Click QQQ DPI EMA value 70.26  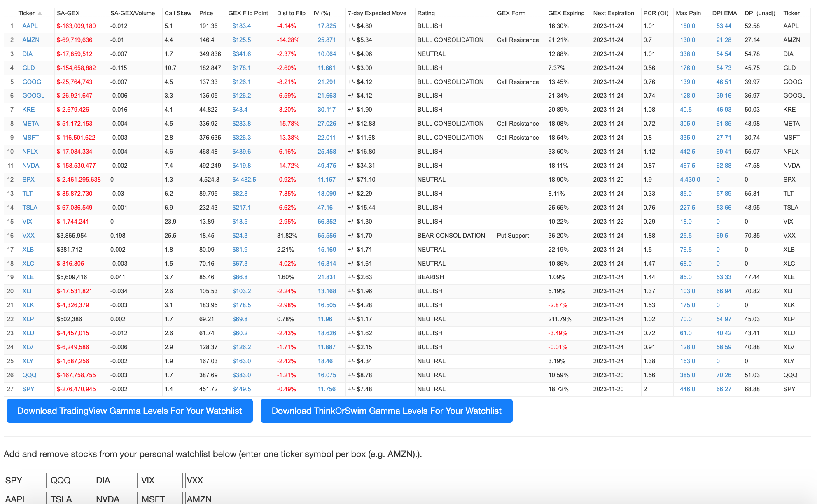724,375
